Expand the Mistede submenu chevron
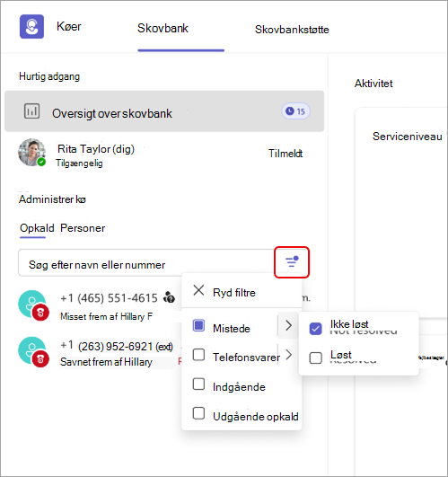Image resolution: width=448 pixels, height=477 pixels. (x=288, y=325)
